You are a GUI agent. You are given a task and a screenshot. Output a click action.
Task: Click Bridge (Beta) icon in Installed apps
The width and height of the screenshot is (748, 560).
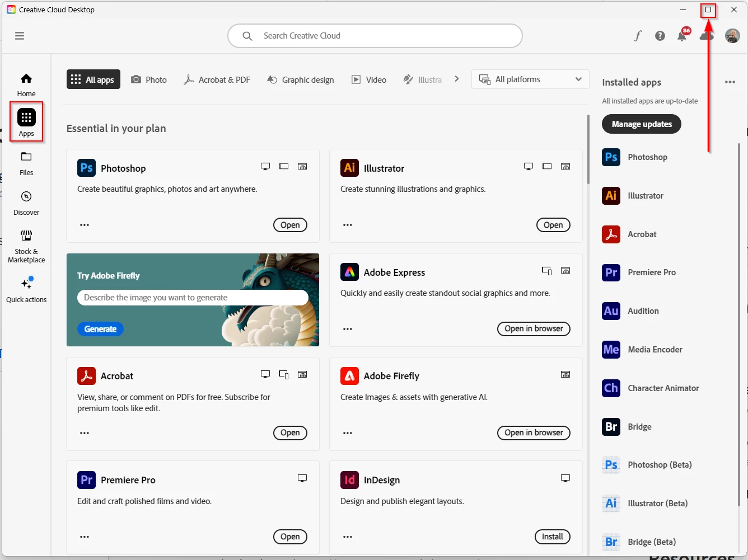pos(611,542)
